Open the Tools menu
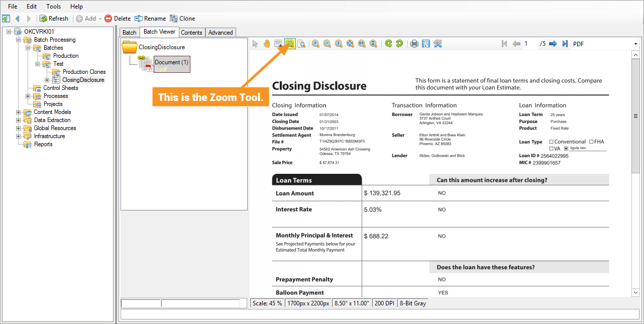This screenshot has width=644, height=324. (x=54, y=7)
